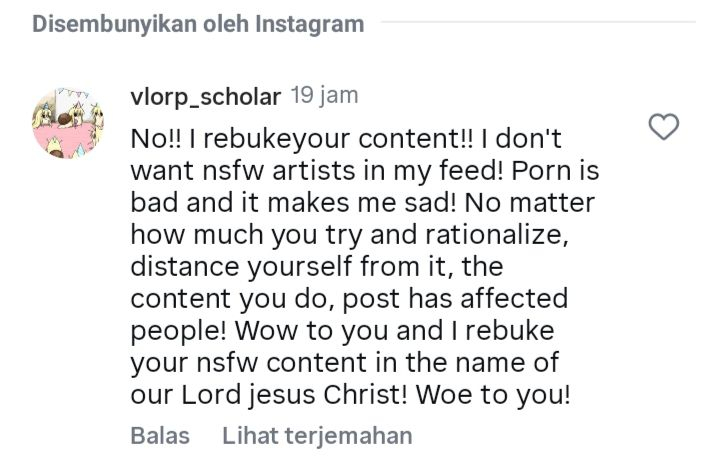Open the vlorp_scholar username link
The height and width of the screenshot is (469, 707).
tap(206, 96)
